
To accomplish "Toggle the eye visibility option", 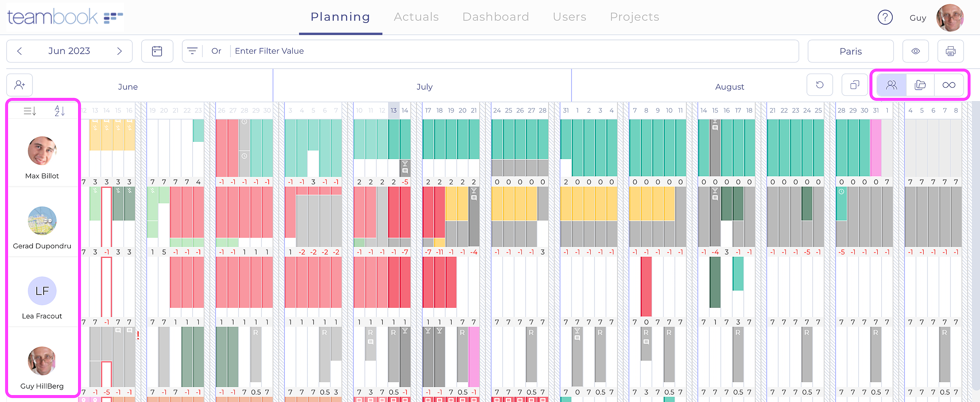I will 915,51.
